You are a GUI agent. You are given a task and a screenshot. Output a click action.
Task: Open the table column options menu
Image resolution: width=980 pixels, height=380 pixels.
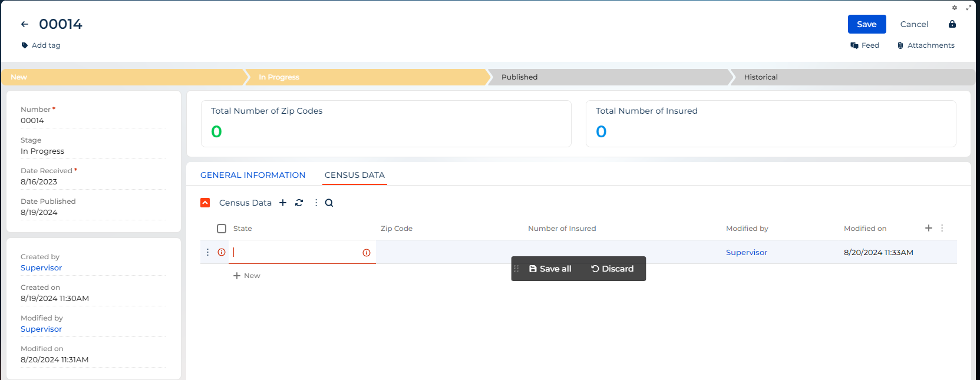(942, 228)
